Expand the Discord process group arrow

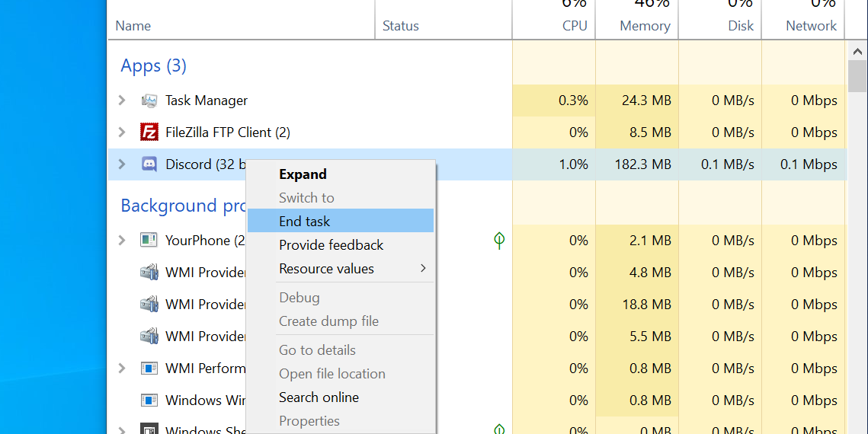(x=122, y=164)
